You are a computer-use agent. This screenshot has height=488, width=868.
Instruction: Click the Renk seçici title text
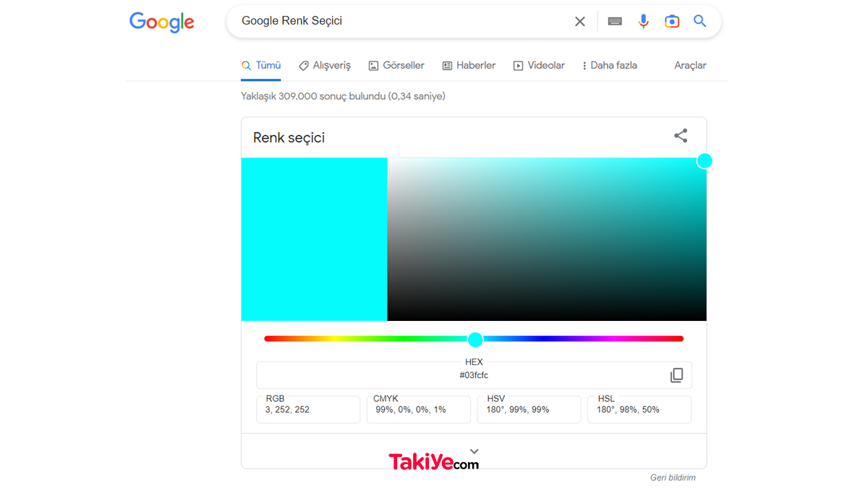tap(289, 137)
